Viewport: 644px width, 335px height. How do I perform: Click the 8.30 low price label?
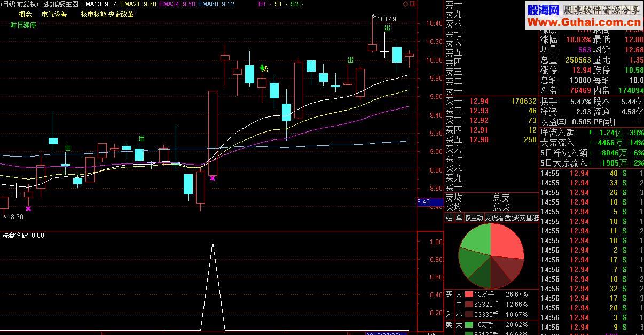(x=17, y=216)
